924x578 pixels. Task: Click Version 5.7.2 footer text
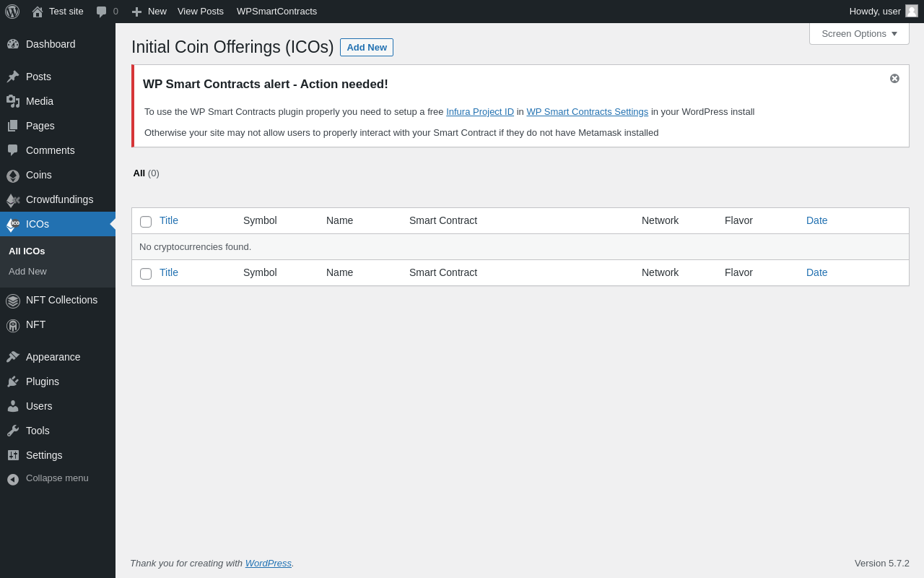click(x=882, y=563)
